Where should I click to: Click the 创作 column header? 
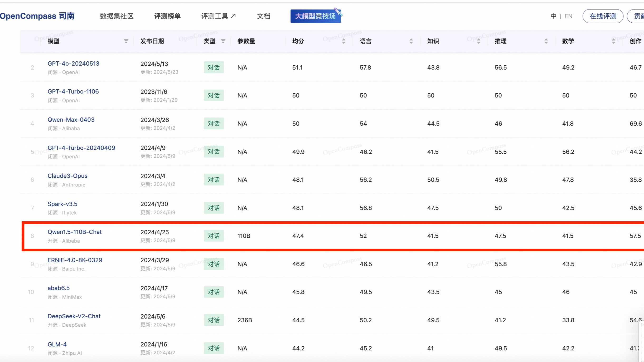point(635,41)
